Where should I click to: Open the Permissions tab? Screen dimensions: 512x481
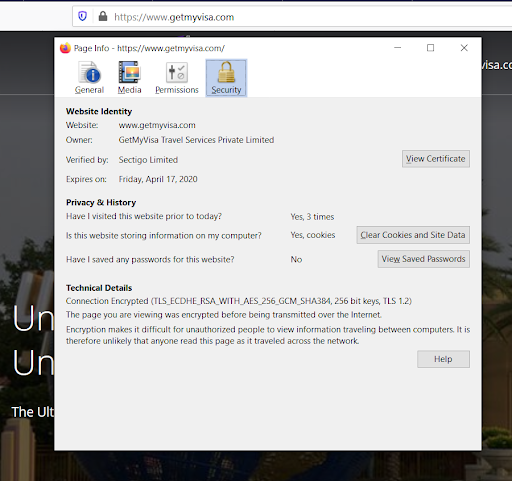[x=177, y=78]
